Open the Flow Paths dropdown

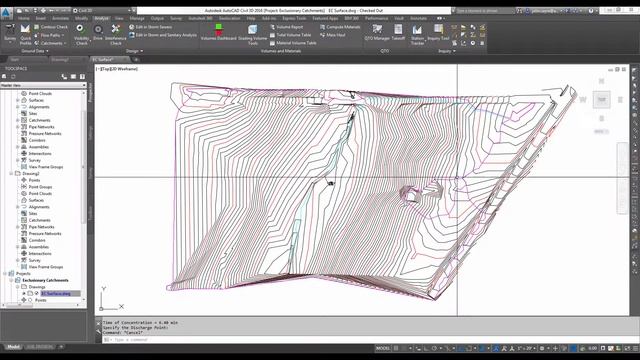pyautogui.click(x=49, y=35)
